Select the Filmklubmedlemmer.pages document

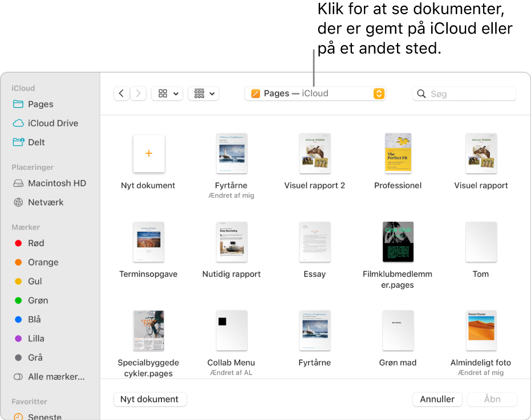(x=398, y=242)
